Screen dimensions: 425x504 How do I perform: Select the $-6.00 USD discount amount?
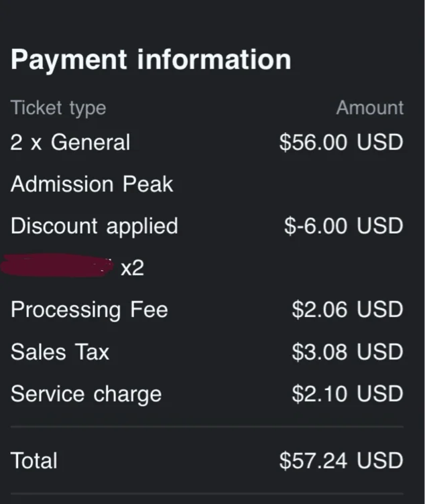pos(343,226)
